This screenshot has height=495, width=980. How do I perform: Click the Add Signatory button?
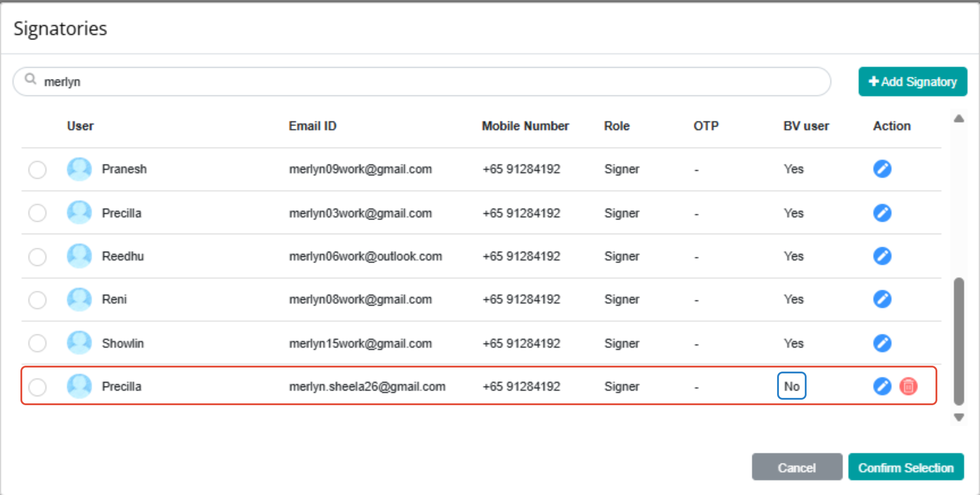(x=912, y=82)
